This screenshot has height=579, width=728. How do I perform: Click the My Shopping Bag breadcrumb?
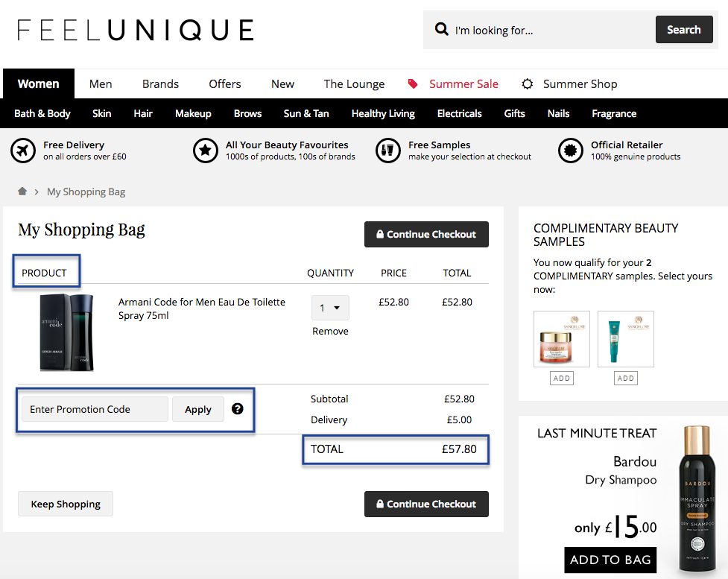click(86, 192)
